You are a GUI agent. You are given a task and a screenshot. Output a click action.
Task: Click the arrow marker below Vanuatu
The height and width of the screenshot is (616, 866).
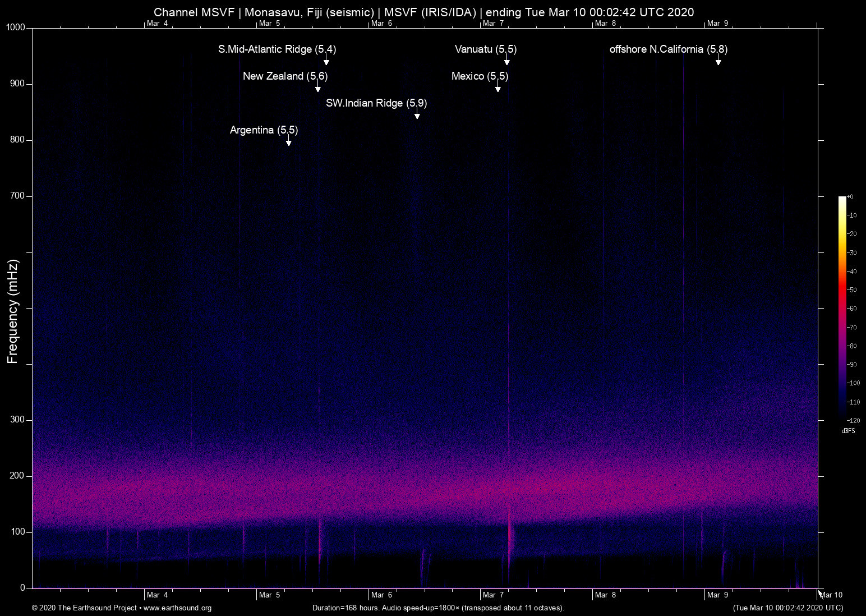[x=507, y=60]
